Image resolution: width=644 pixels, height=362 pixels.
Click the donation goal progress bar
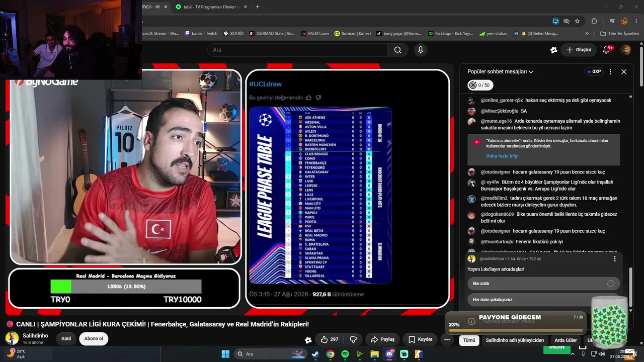(126, 287)
